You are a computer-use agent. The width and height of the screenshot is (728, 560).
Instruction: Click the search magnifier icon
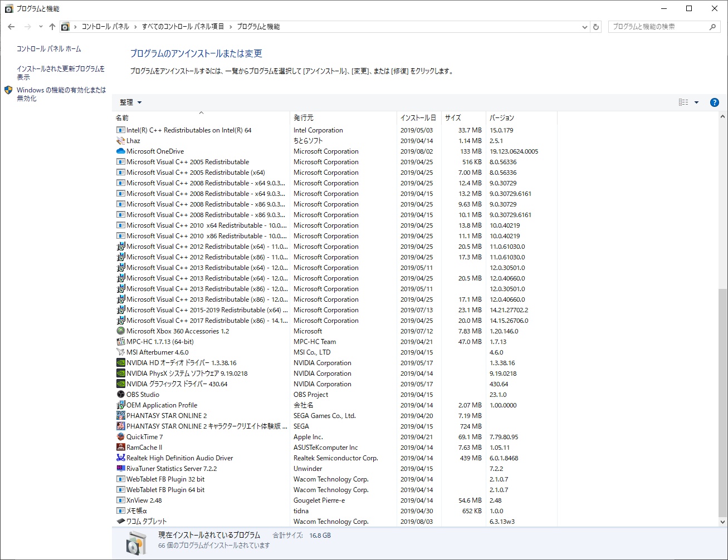point(712,27)
